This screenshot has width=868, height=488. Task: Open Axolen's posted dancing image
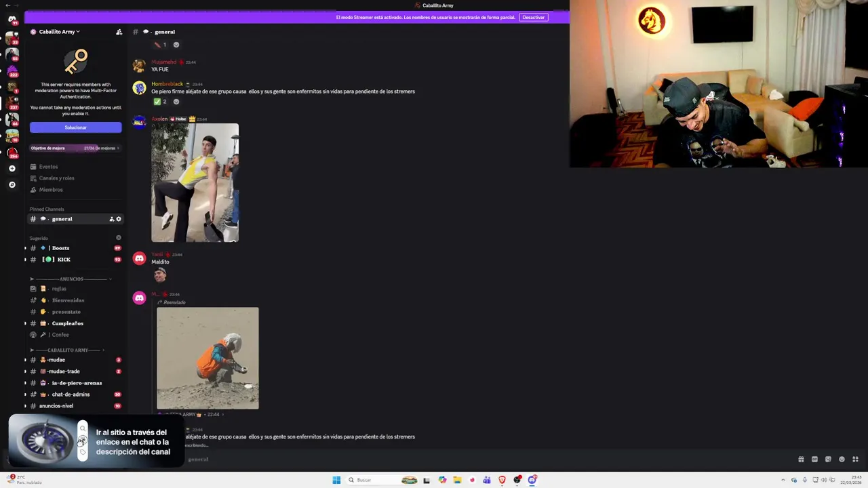(195, 182)
